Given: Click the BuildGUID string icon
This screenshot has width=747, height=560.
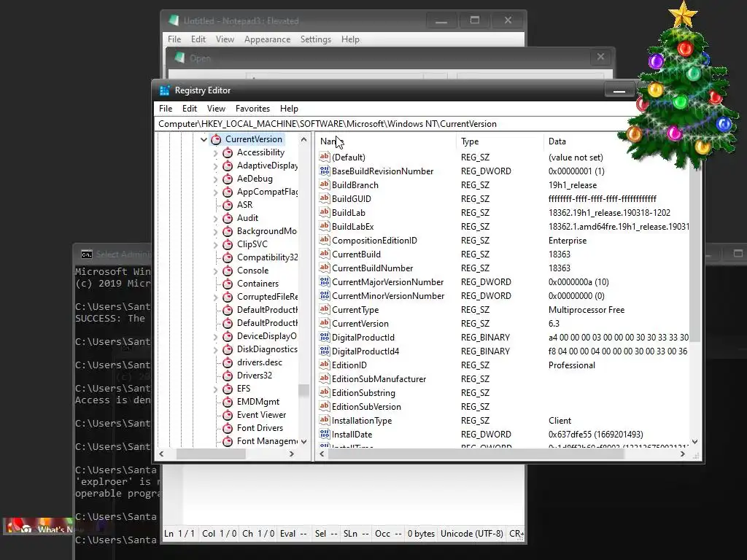Looking at the screenshot, I should (x=325, y=198).
